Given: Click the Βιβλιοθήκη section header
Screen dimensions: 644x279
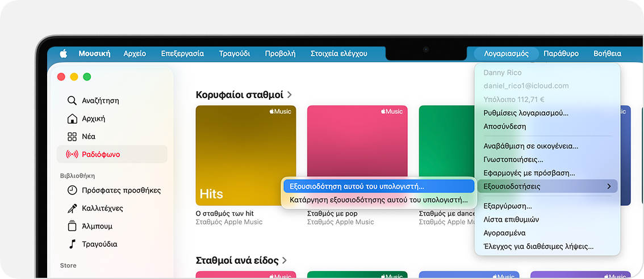Looking at the screenshot, I should coord(77,176).
